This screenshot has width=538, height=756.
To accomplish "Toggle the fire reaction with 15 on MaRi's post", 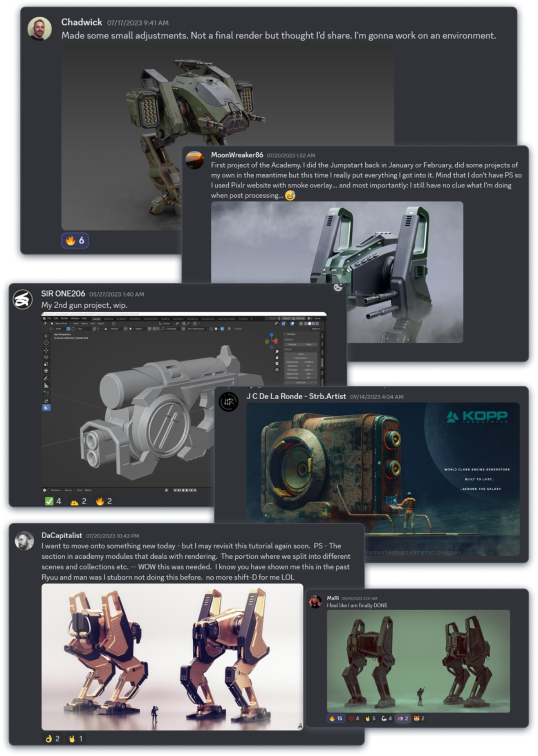I will (x=336, y=718).
